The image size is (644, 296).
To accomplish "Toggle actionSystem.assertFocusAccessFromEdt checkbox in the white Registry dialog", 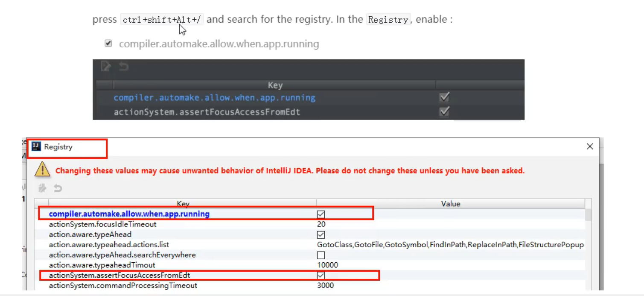I will [321, 275].
